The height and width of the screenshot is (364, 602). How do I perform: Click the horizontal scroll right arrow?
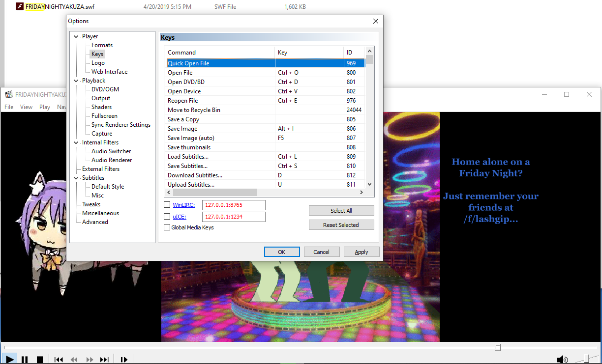[x=361, y=193]
